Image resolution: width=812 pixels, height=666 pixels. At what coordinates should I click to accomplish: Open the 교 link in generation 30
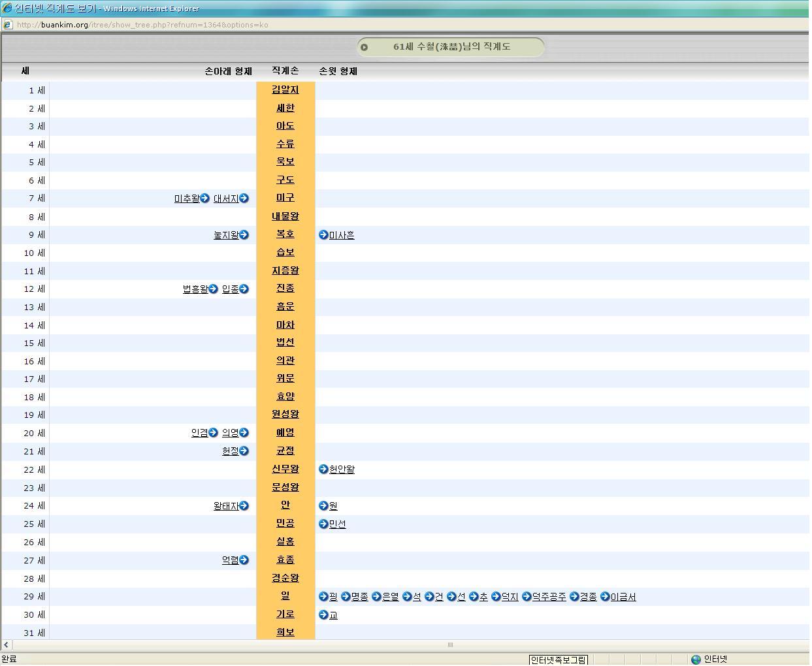click(x=333, y=615)
